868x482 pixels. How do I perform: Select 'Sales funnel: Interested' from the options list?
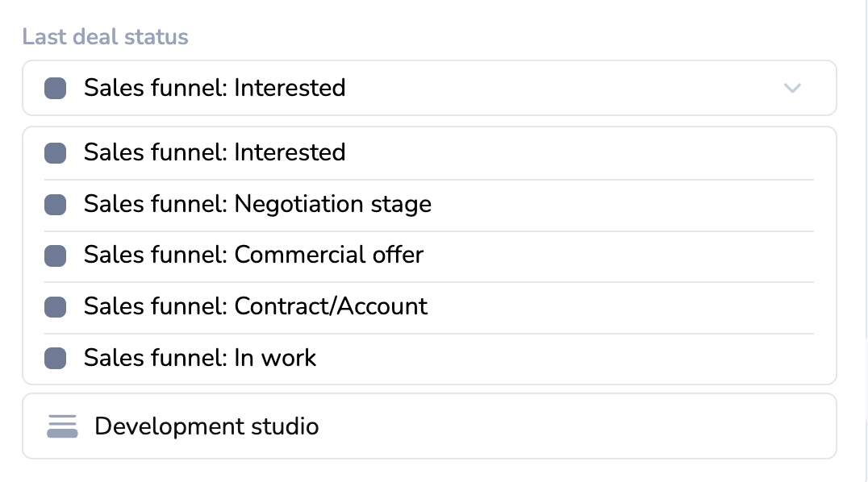[215, 152]
